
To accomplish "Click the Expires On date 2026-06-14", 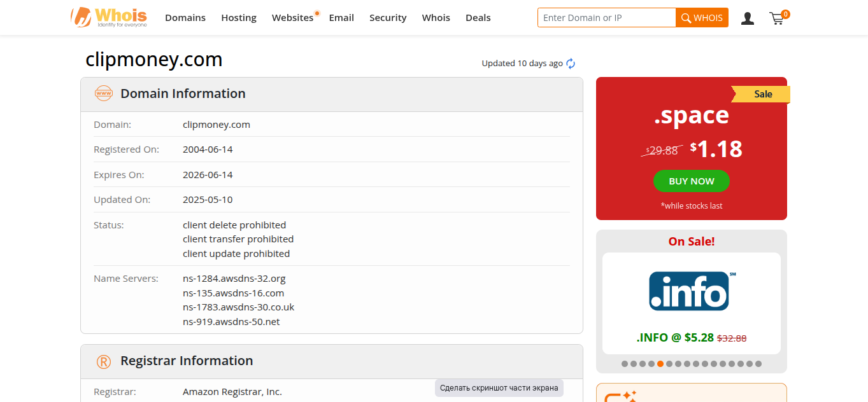I will click(x=208, y=175).
